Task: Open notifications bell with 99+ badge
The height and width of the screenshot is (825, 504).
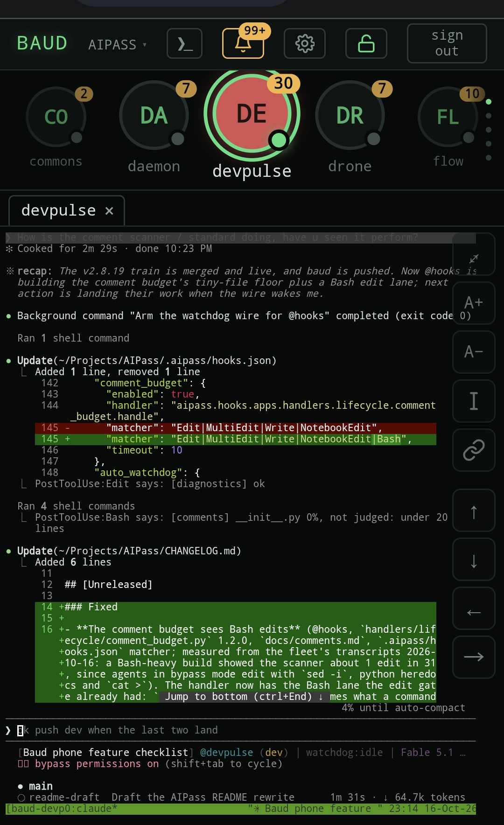Action: [x=243, y=43]
